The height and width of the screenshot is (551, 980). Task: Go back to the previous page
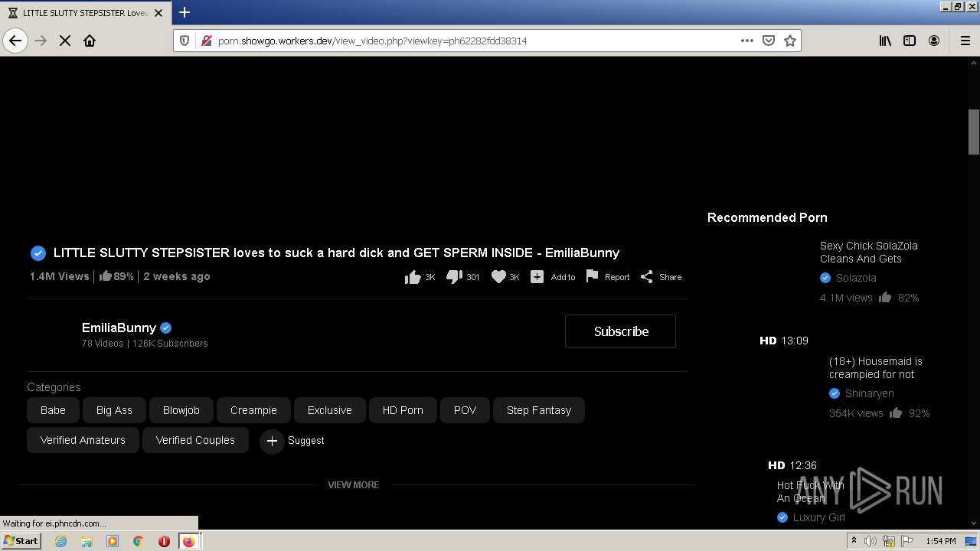(x=15, y=41)
